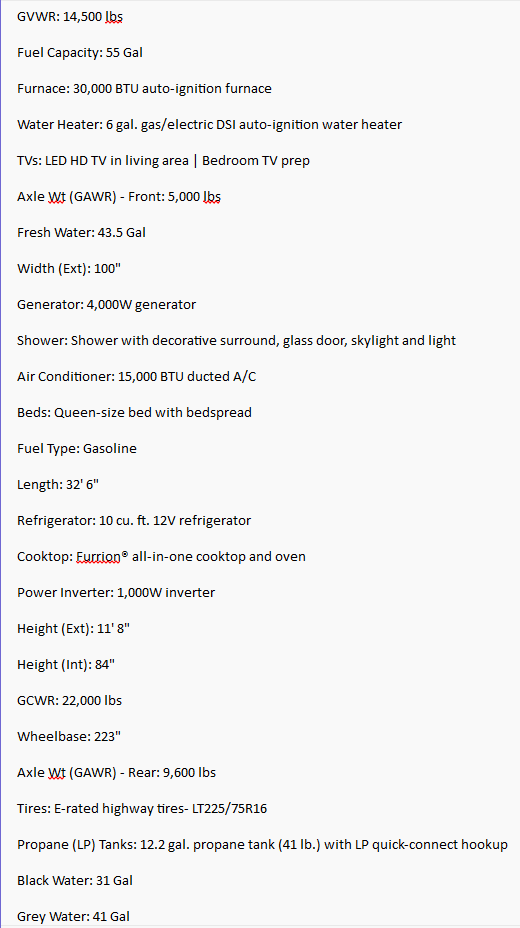The image size is (520, 928).
Task: Click the Fuel Type: Gasoline line
Action: pos(77,449)
